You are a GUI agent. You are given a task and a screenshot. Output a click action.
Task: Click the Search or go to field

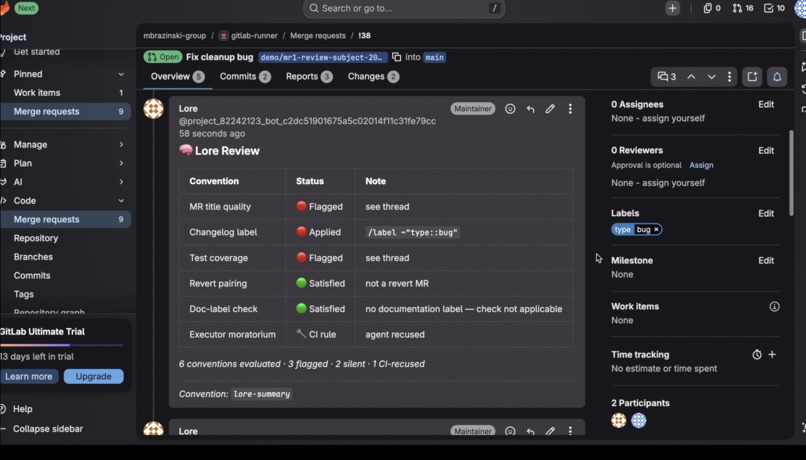[404, 8]
